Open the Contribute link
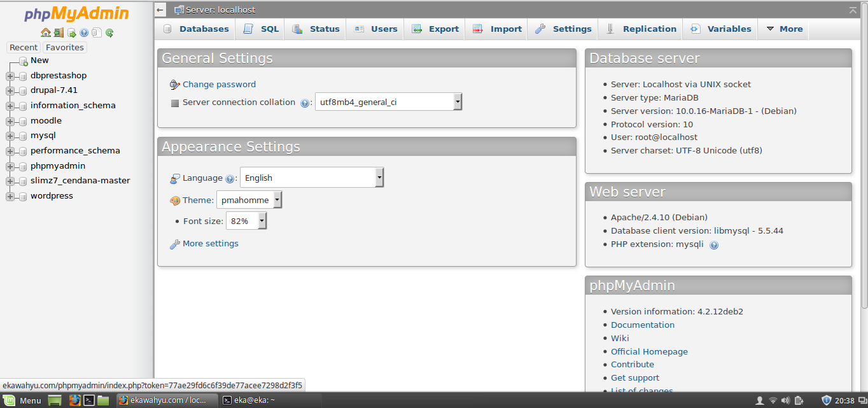Viewport: 868px width, 408px height. [x=633, y=365]
